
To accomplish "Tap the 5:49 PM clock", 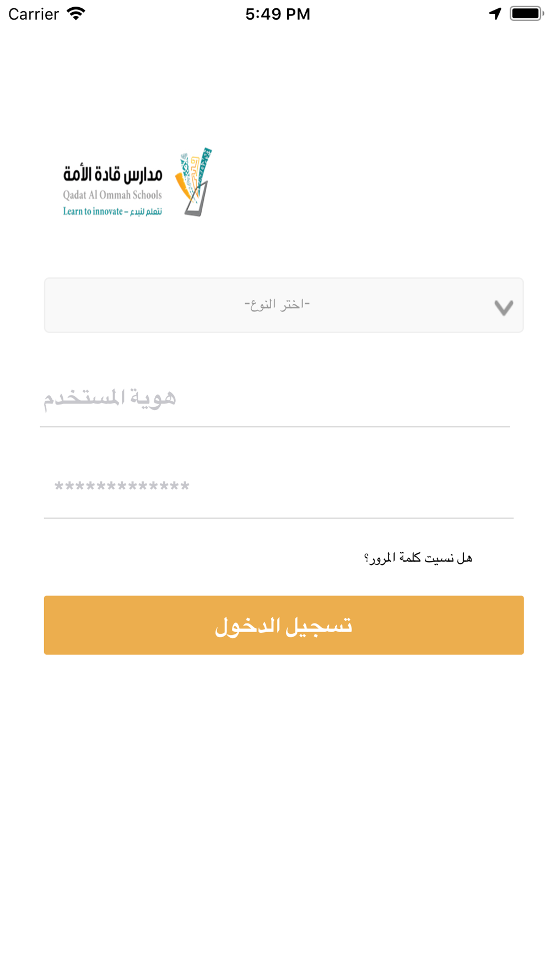I will click(x=278, y=14).
